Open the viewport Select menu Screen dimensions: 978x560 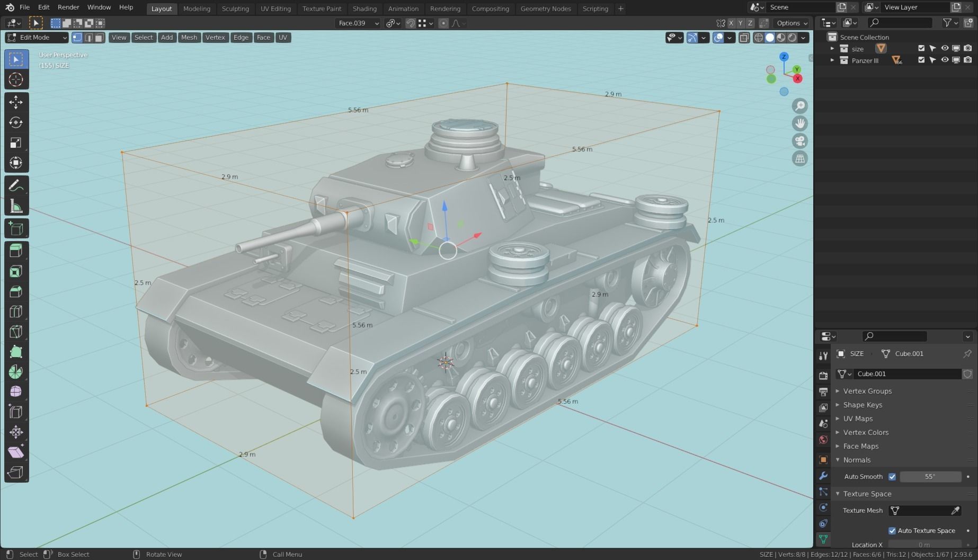click(143, 38)
